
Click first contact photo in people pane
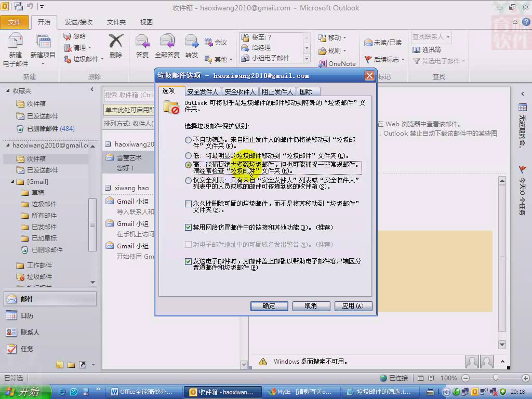click(x=472, y=362)
